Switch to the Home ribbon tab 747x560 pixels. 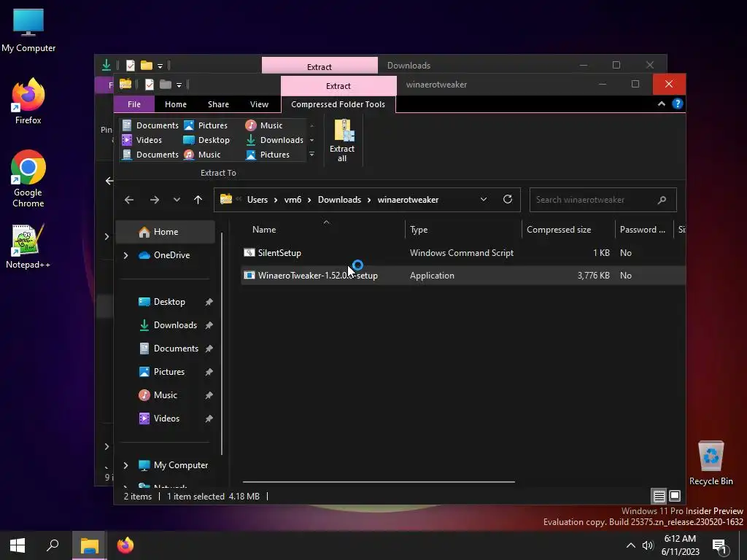(176, 104)
